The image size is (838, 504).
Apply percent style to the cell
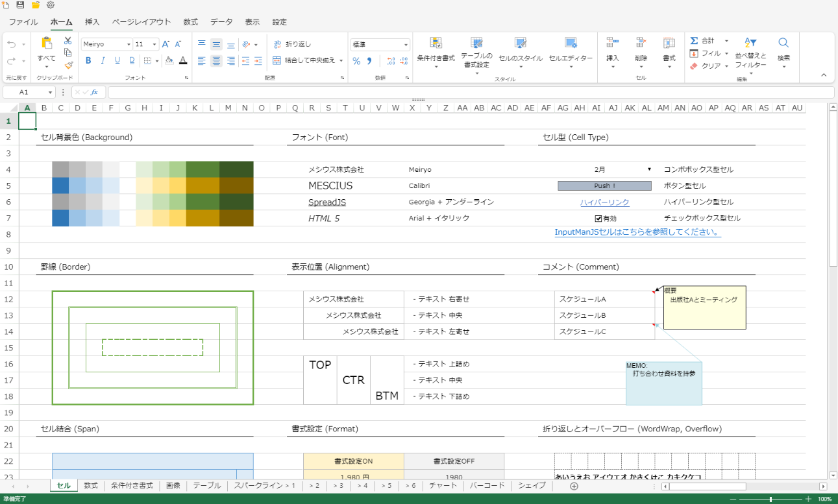[356, 61]
